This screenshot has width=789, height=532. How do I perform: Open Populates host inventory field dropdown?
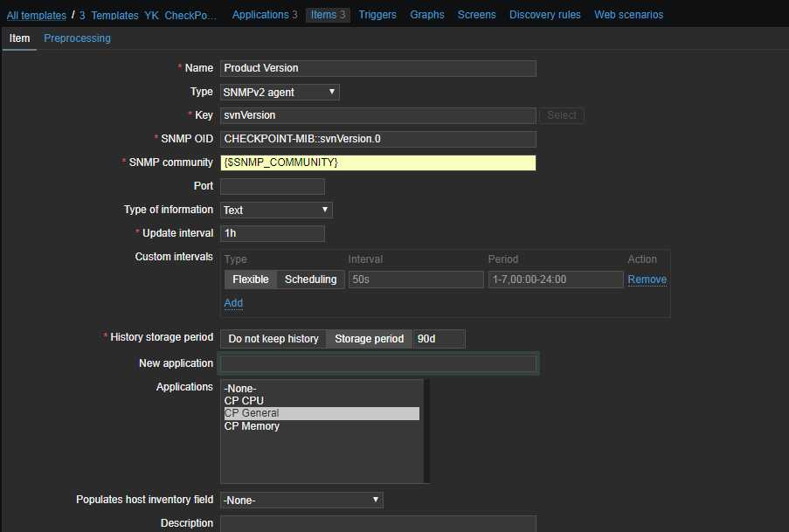coord(301,500)
